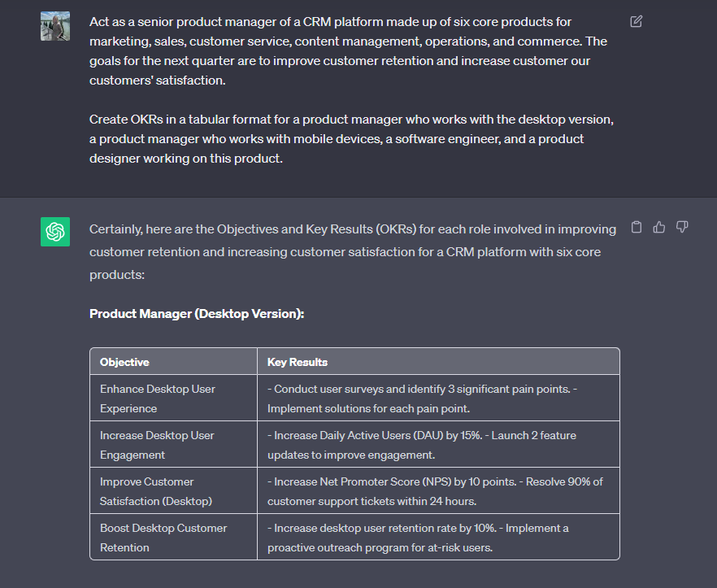The image size is (717, 588).
Task: Click the user prompt paragraph starting with Act as
Action: tap(348, 50)
